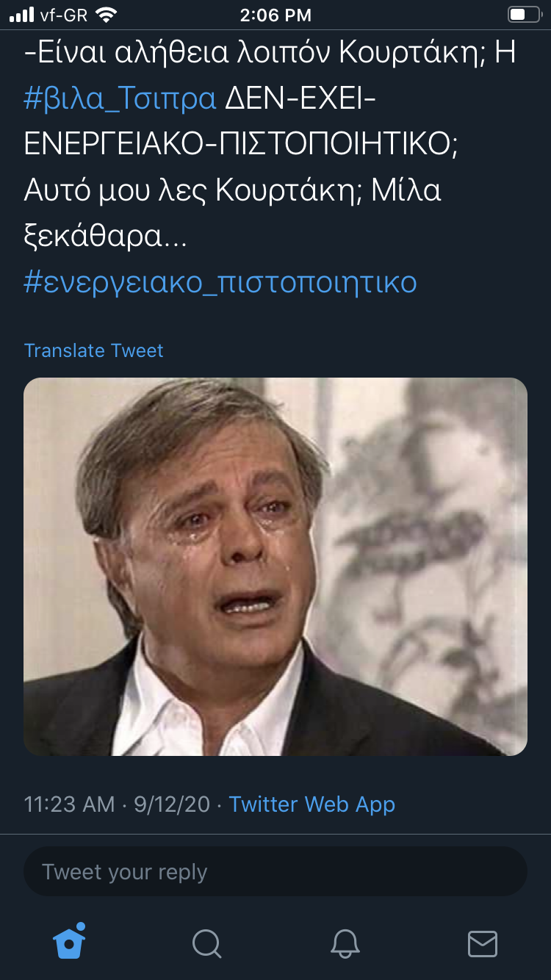Screen dimensions: 551x980
Task: Tap the 9/12/20 tweet date
Action: 172,804
